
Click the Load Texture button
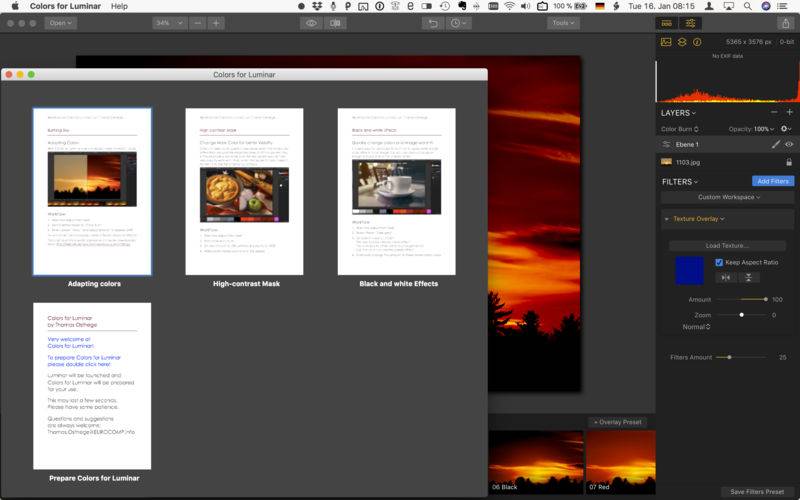point(727,245)
